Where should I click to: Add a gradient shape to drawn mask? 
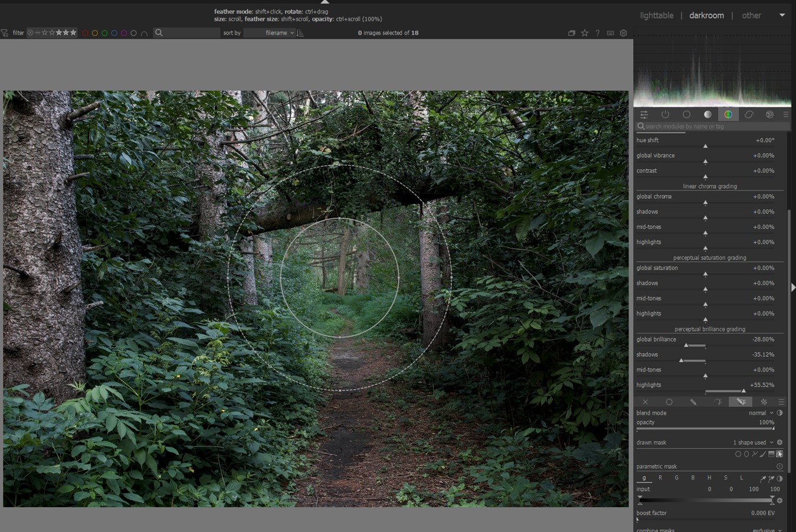(771, 454)
